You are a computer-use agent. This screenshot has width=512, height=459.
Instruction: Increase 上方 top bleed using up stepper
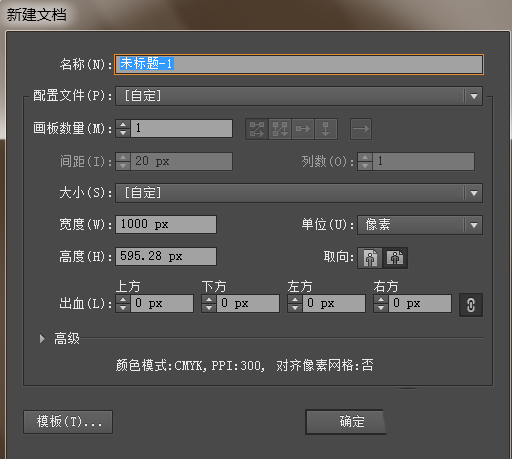click(123, 299)
